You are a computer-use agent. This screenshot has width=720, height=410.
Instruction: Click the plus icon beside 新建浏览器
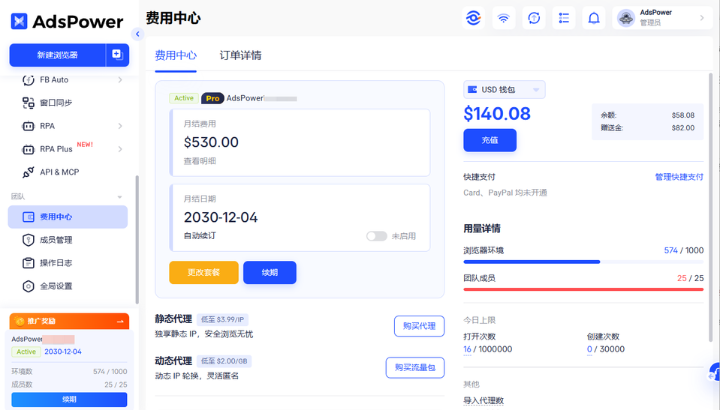coord(117,55)
